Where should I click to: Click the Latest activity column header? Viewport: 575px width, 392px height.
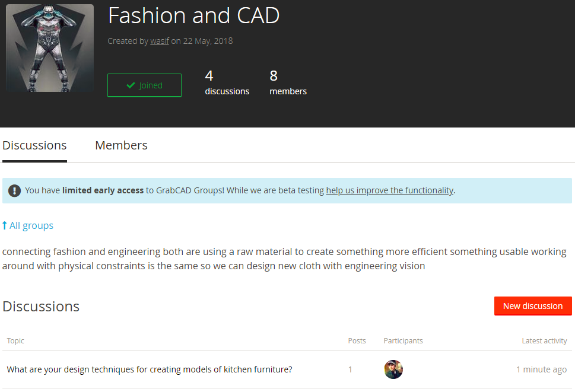pos(544,341)
